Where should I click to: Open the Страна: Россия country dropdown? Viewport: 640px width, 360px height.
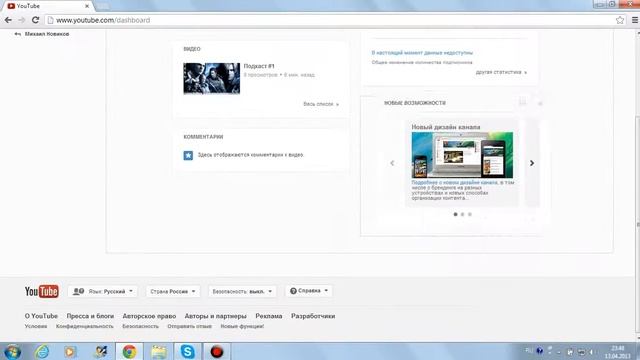click(173, 291)
